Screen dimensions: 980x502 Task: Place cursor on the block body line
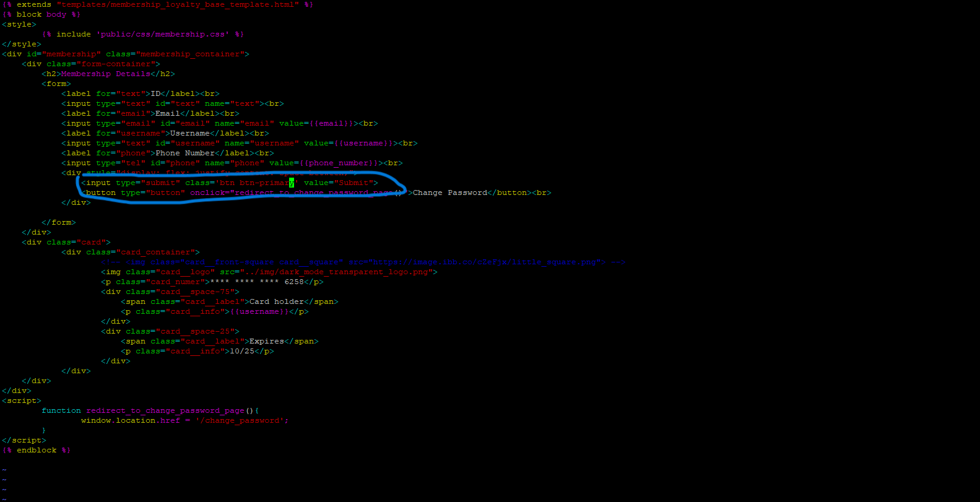coord(41,14)
